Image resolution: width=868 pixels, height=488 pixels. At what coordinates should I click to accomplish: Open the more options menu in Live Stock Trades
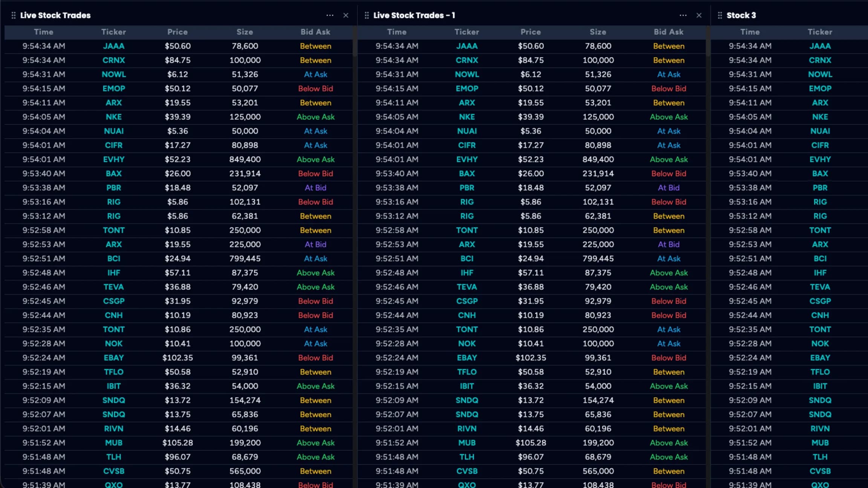(x=330, y=15)
